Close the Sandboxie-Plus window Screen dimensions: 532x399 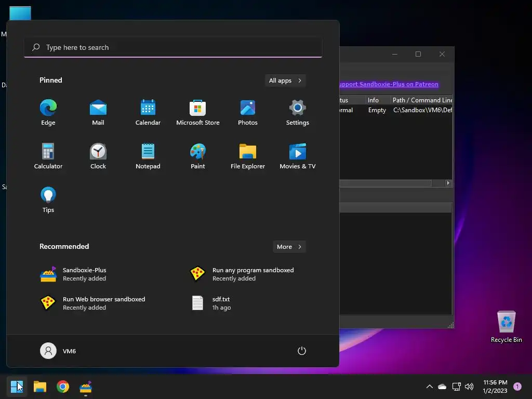click(x=442, y=54)
